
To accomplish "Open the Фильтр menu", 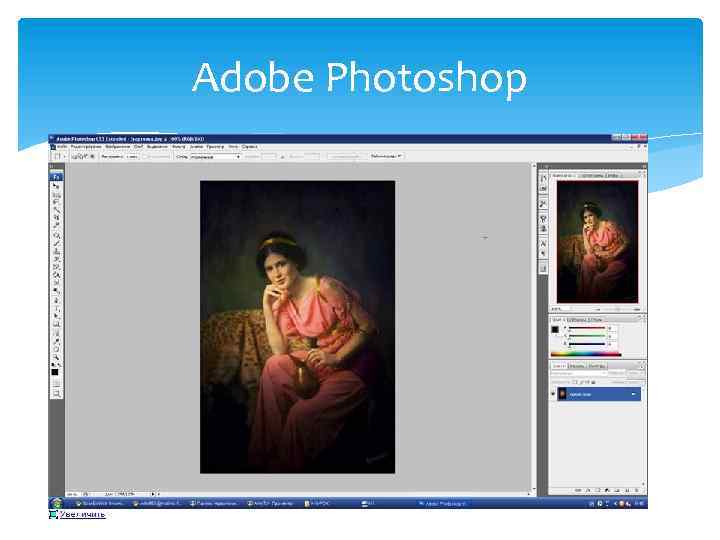I will click(x=179, y=147).
